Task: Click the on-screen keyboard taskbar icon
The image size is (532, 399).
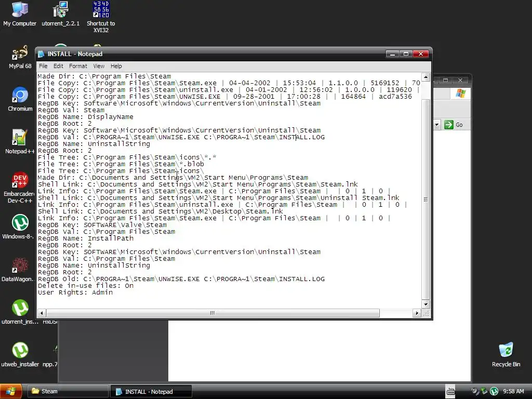Action: [450, 391]
